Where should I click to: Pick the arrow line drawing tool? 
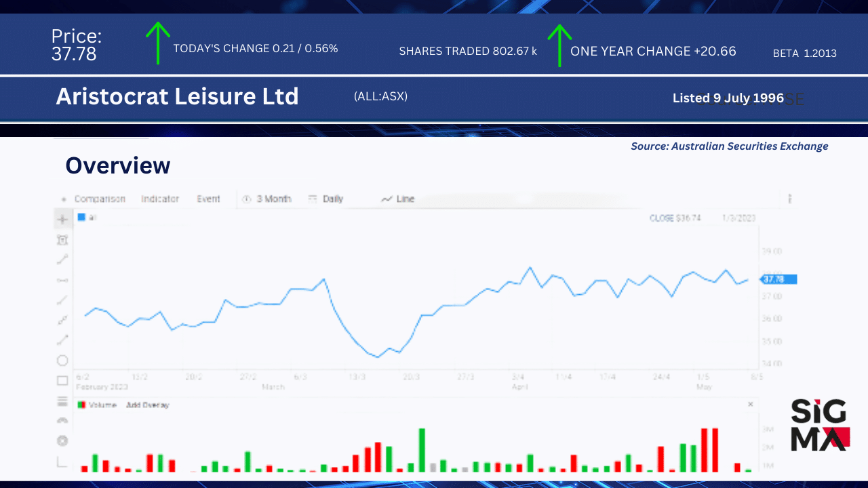tap(62, 340)
